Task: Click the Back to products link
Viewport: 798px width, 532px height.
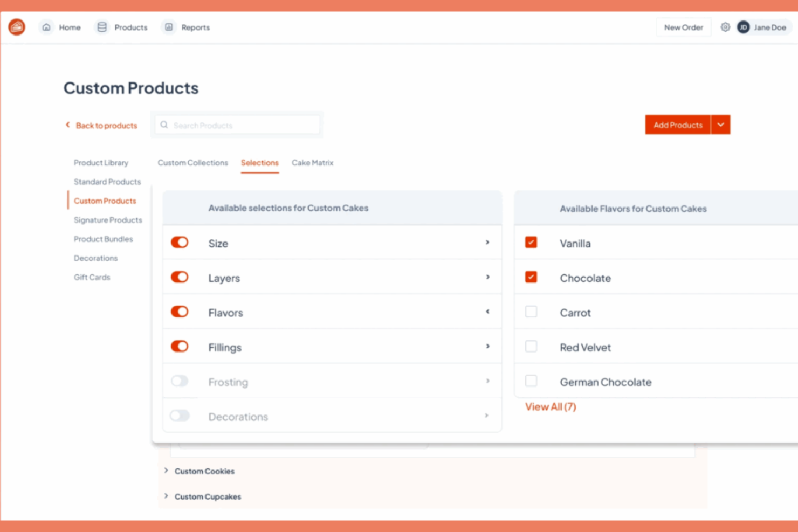Action: [106, 126]
